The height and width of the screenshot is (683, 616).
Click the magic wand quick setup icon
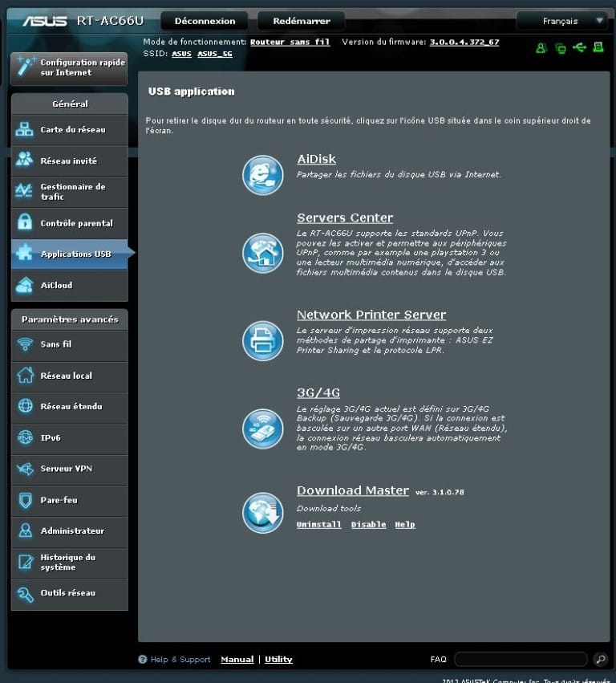coord(26,67)
